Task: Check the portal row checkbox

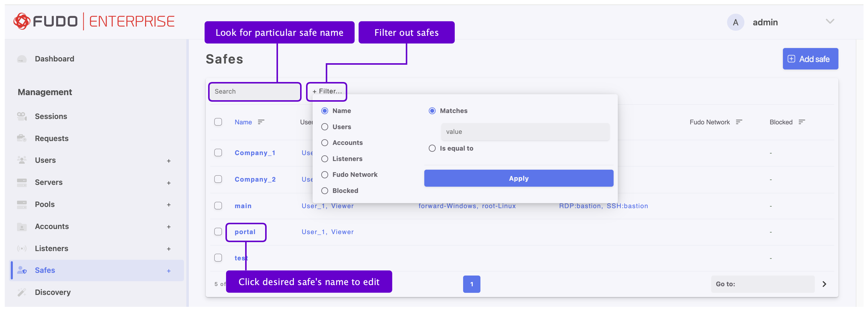Action: coord(218,232)
